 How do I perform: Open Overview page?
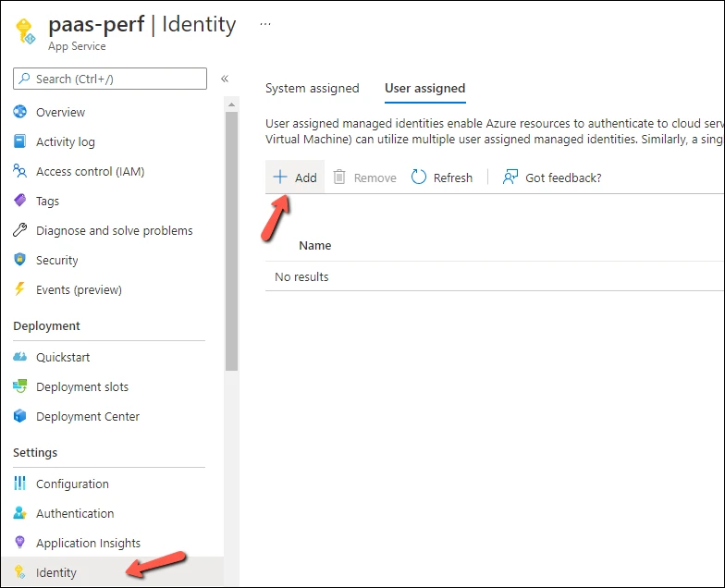pyautogui.click(x=61, y=113)
